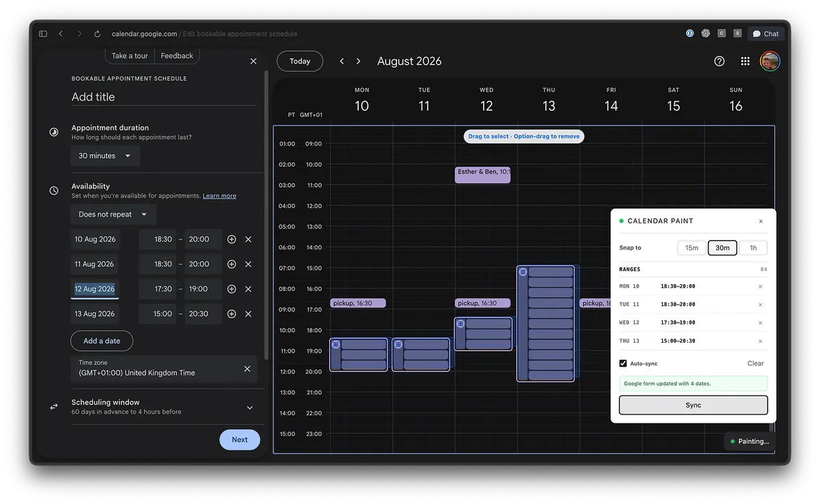Screen dimensions: 820x504
Task: Open the ChatGPT extension icon
Action: tap(706, 33)
